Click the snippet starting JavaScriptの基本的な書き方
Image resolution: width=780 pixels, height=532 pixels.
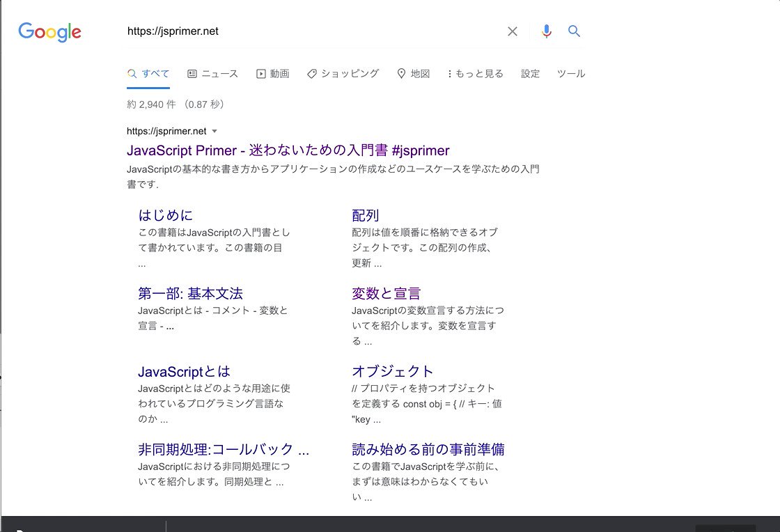point(334,176)
